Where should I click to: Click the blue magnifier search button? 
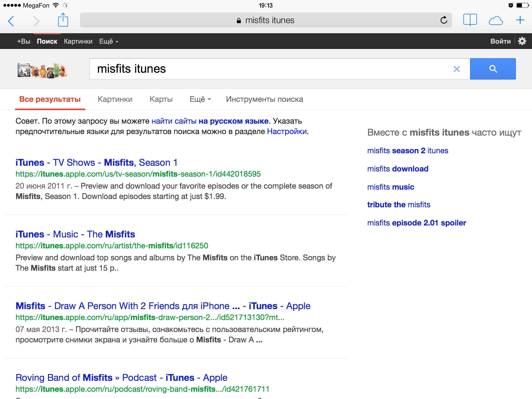tap(493, 69)
